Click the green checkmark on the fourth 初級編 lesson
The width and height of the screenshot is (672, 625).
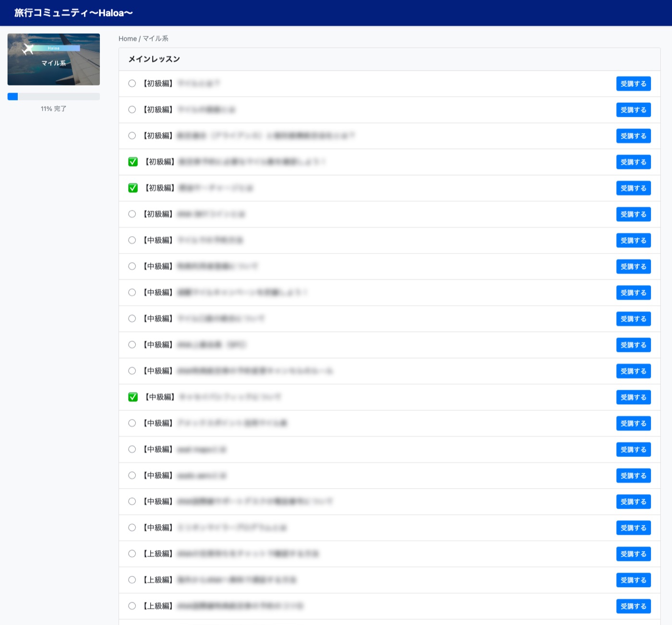(133, 162)
